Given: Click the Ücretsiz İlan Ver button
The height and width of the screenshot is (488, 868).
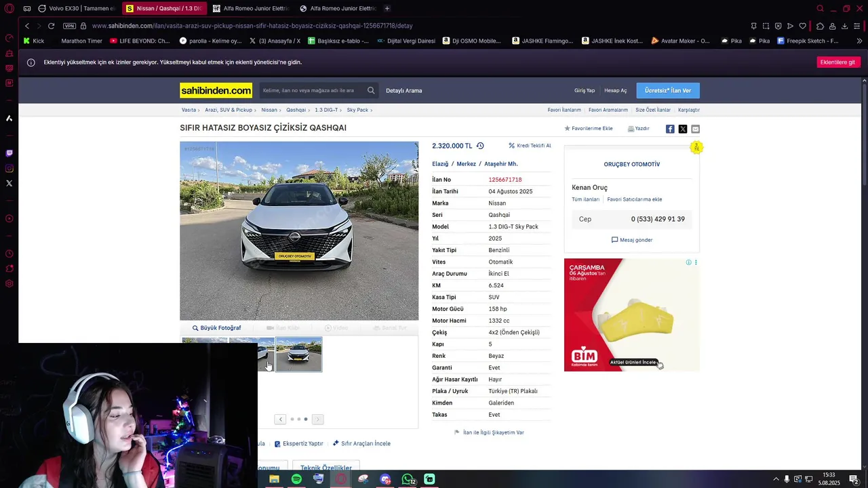Looking at the screenshot, I should 668,90.
